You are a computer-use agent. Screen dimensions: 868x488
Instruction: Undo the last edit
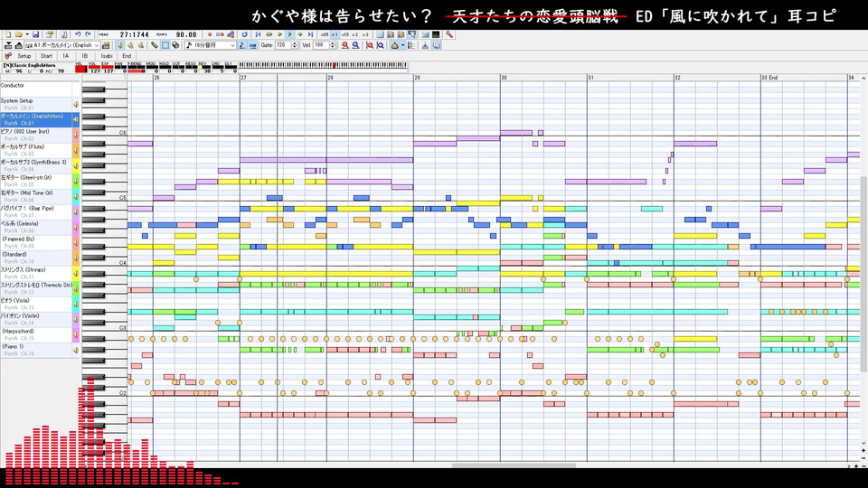78,34
